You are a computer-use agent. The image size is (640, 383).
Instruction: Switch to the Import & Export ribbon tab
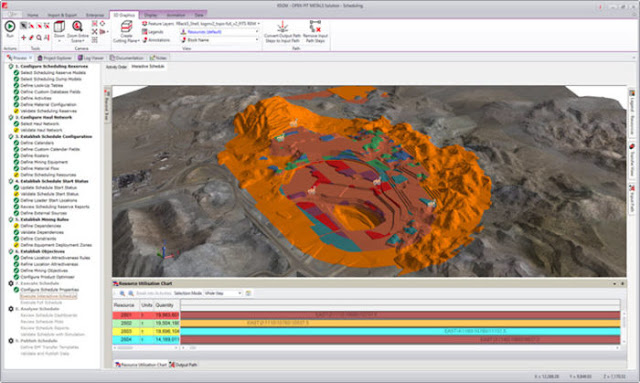[62, 15]
